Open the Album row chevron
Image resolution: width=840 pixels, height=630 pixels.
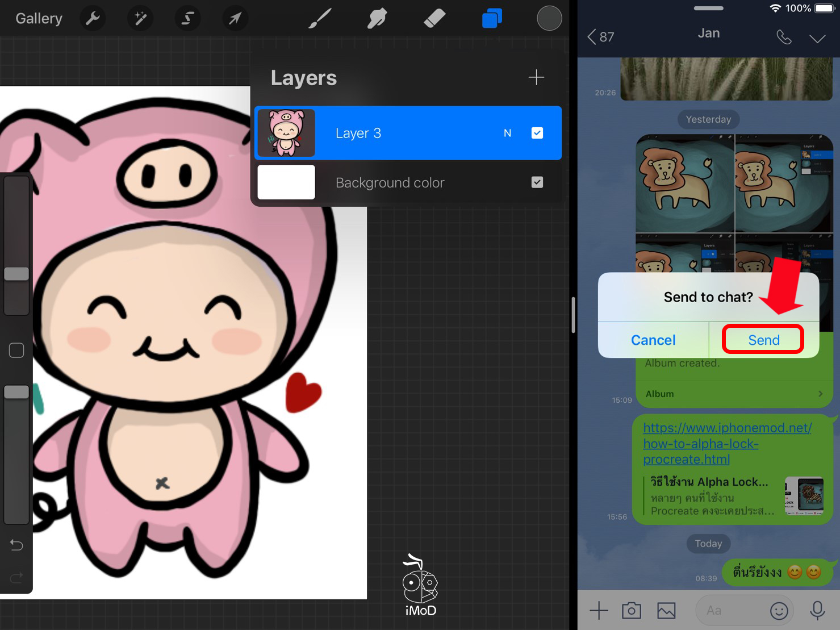[x=820, y=394]
